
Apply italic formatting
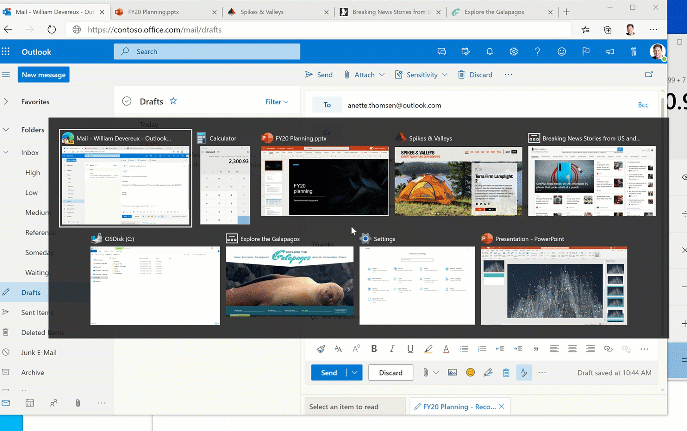point(392,349)
